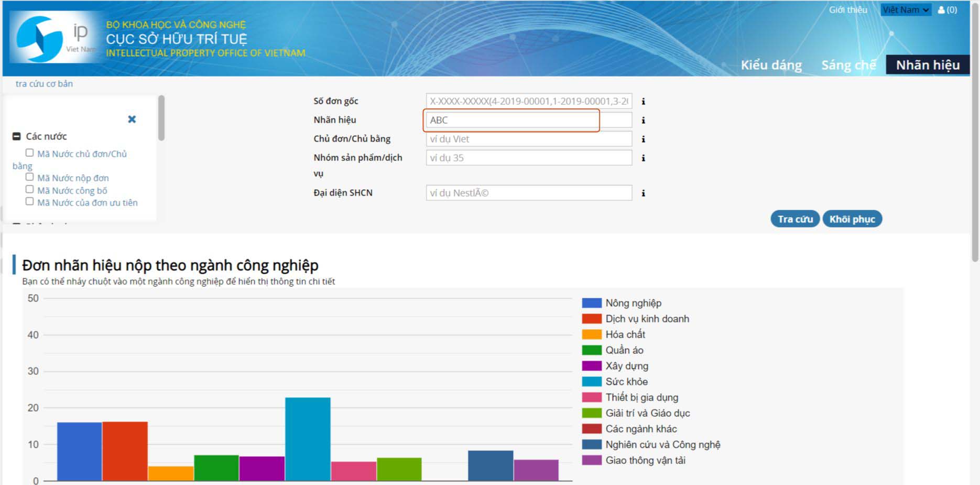This screenshot has width=980, height=485.
Task: Click the lime Giải trí và Giáo dục bar
Action: pos(399,469)
